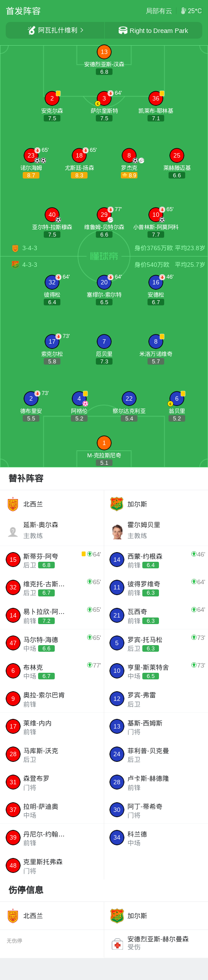Select substitute number 14 西蒙-约根森 entry
The width and height of the screenshot is (208, 980).
(x=156, y=560)
